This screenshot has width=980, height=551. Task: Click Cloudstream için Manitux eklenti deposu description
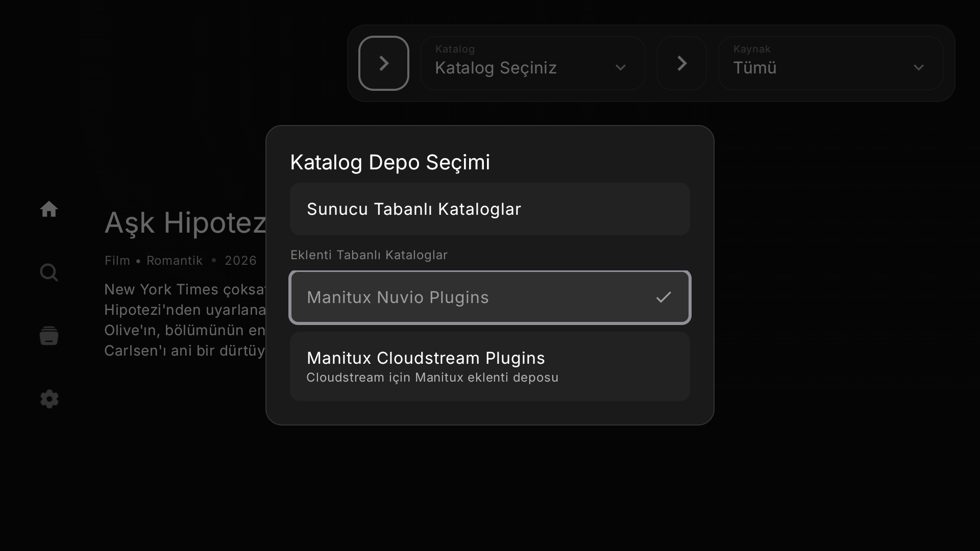(432, 378)
